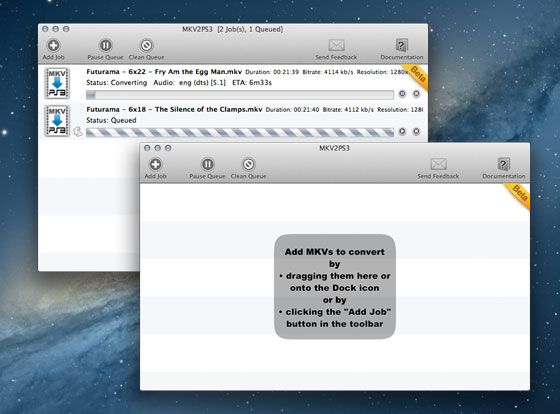Click the progress bar of Fry Am the Egg Man
The image size is (560, 414).
pos(240,95)
